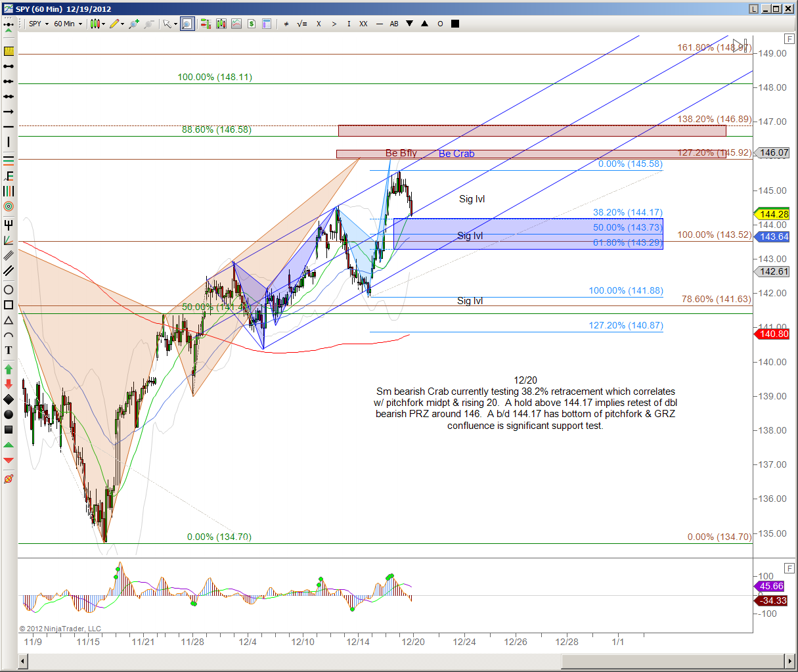Viewport: 798px width, 672px height.
Task: Select the Andrews pitchfork tool
Action: tap(9, 225)
